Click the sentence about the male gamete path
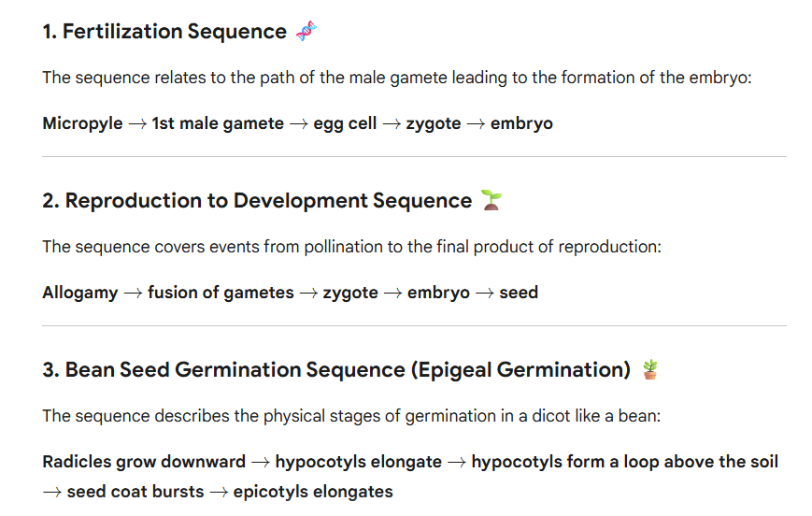This screenshot has width=812, height=516. click(396, 78)
